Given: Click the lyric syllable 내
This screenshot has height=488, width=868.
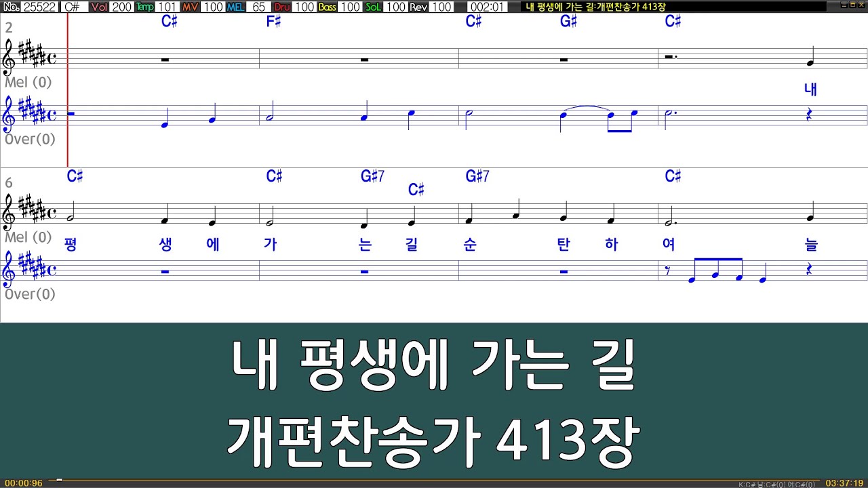Looking at the screenshot, I should (x=810, y=89).
